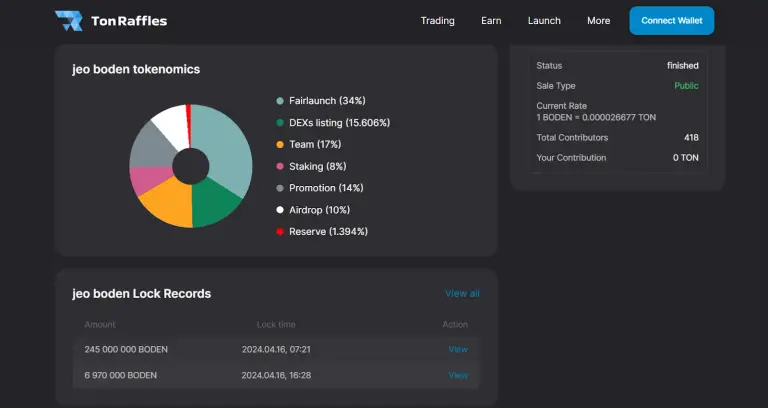The height and width of the screenshot is (408, 768).
Task: View the 245 000 000 BODEN lock
Action: [458, 349]
